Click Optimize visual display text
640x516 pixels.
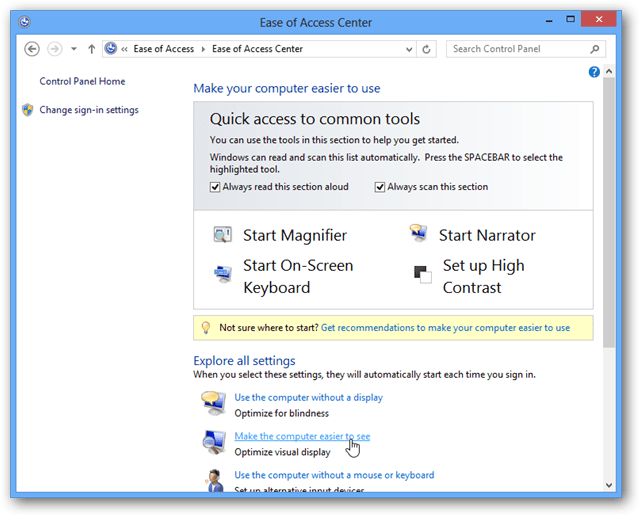tap(282, 452)
